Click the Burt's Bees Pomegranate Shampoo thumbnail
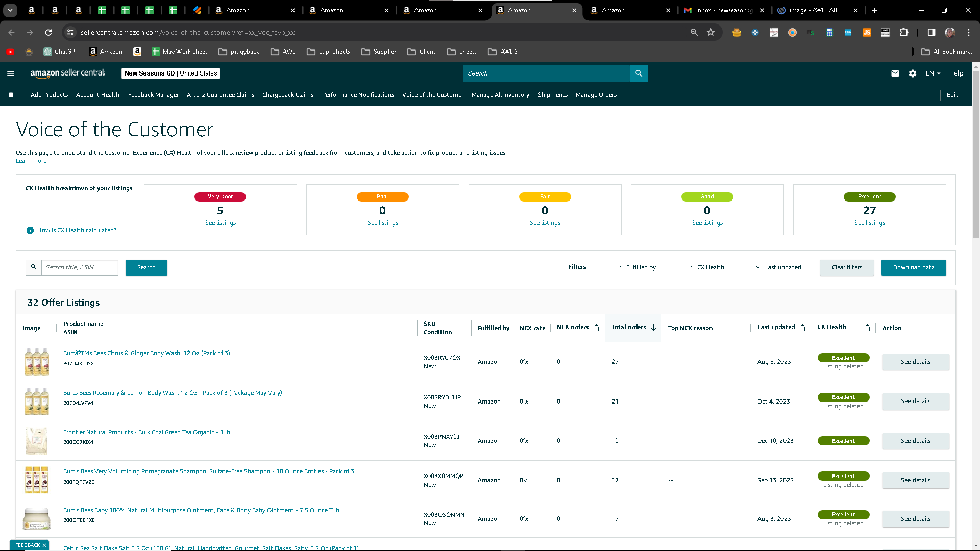Viewport: 980px width, 551px height. pyautogui.click(x=37, y=480)
